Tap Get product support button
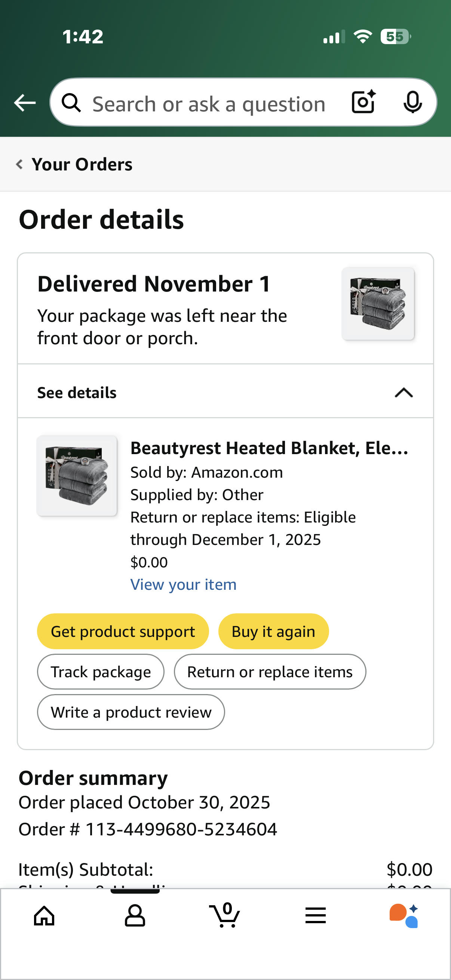The height and width of the screenshot is (980, 451). coord(123,631)
